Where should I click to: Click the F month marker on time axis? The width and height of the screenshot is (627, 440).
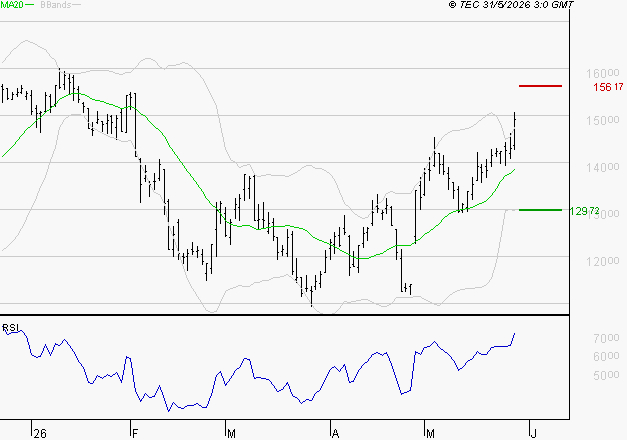(135, 434)
